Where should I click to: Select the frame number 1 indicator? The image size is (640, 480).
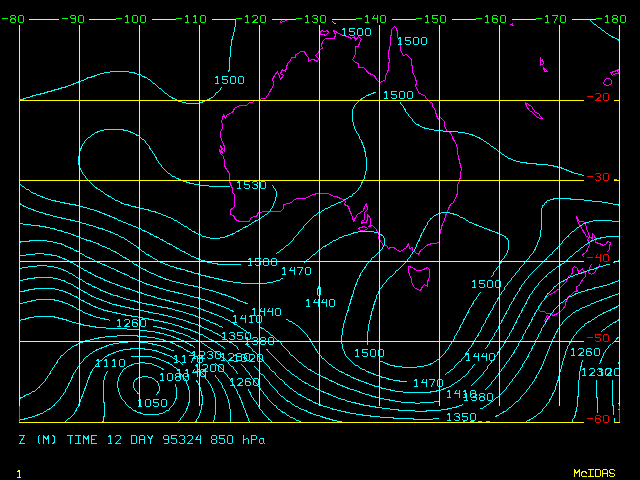pyautogui.click(x=19, y=472)
